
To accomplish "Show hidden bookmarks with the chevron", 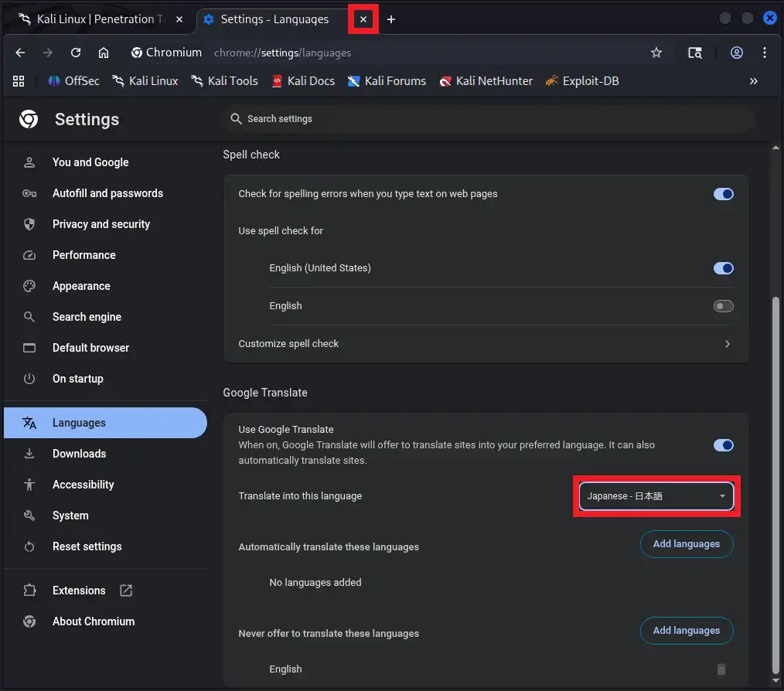I will (753, 81).
